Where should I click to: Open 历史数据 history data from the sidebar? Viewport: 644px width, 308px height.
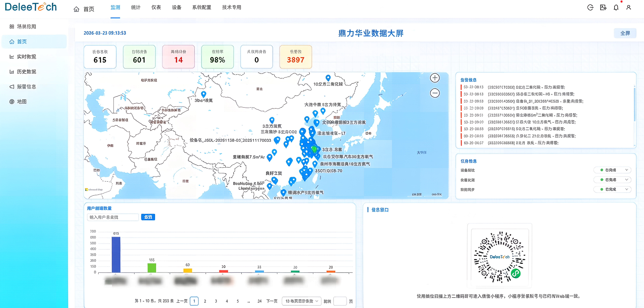pos(12,72)
